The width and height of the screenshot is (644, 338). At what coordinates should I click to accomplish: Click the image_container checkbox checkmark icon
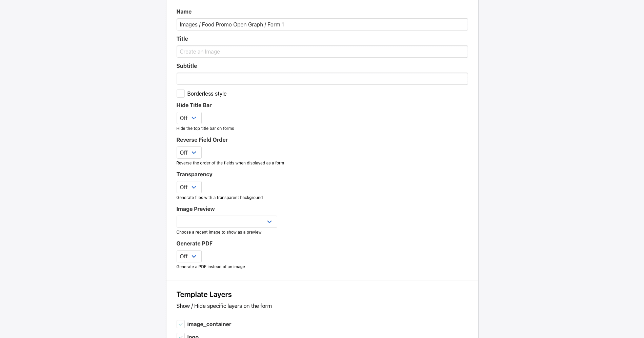click(180, 324)
